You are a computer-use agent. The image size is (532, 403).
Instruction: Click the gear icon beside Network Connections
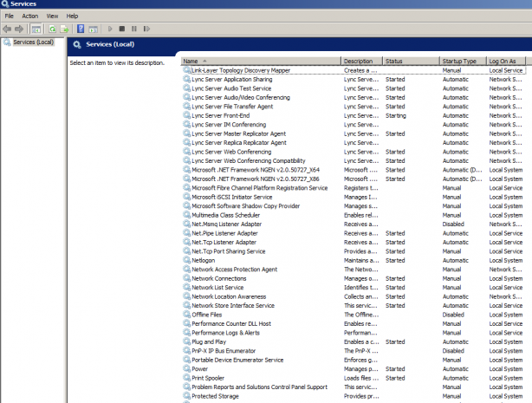point(186,278)
